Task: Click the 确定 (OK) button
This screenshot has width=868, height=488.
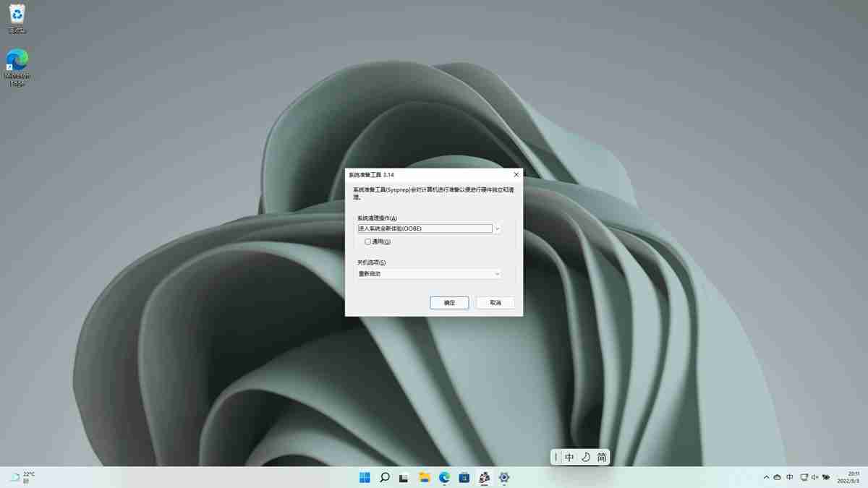Action: coord(449,303)
